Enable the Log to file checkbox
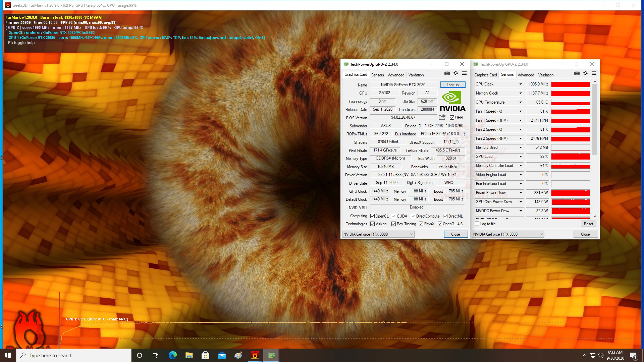The width and height of the screenshot is (644, 362). [477, 224]
